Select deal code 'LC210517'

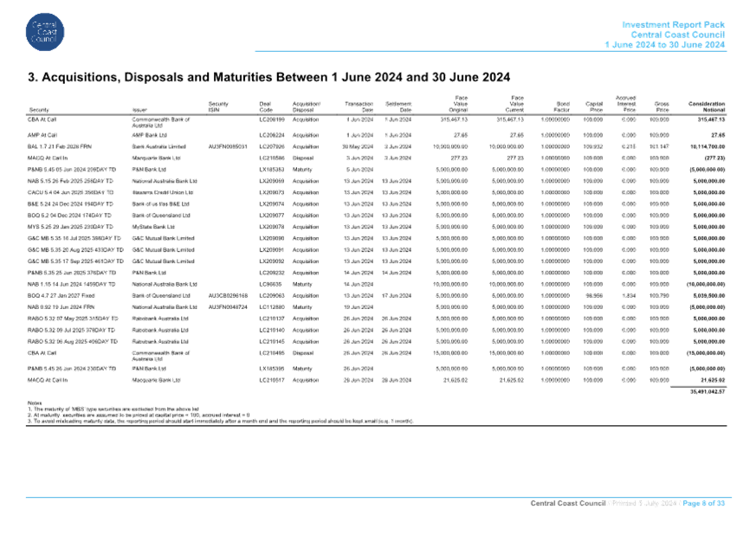(272, 380)
